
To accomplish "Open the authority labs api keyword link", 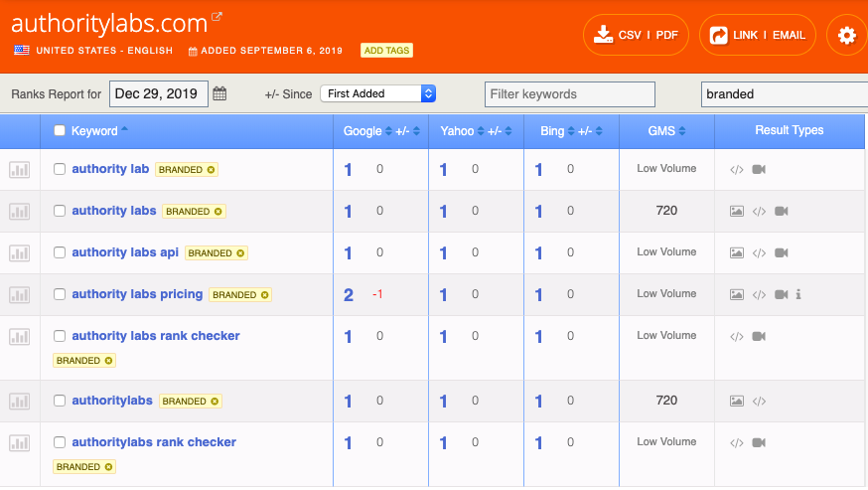I will click(x=125, y=252).
